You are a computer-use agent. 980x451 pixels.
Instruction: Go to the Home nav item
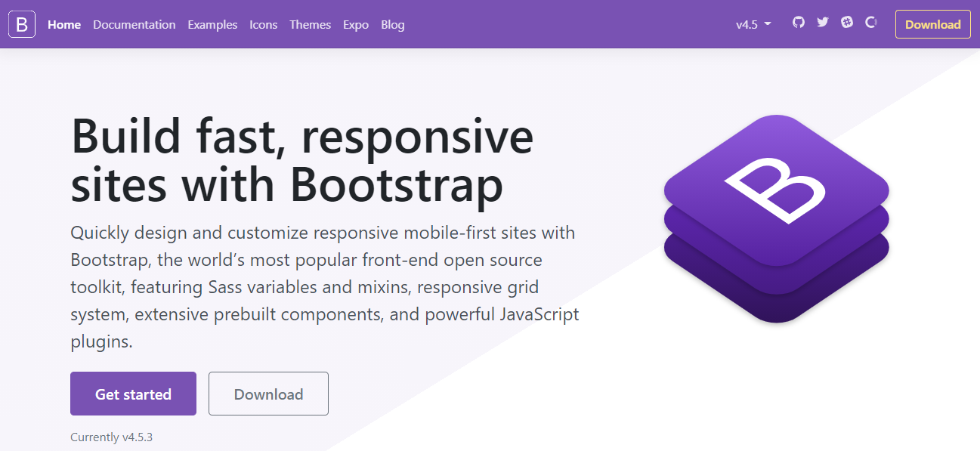point(64,24)
